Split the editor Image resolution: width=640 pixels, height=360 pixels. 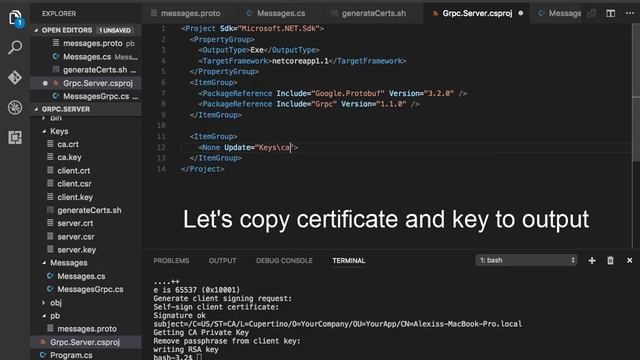610,13
